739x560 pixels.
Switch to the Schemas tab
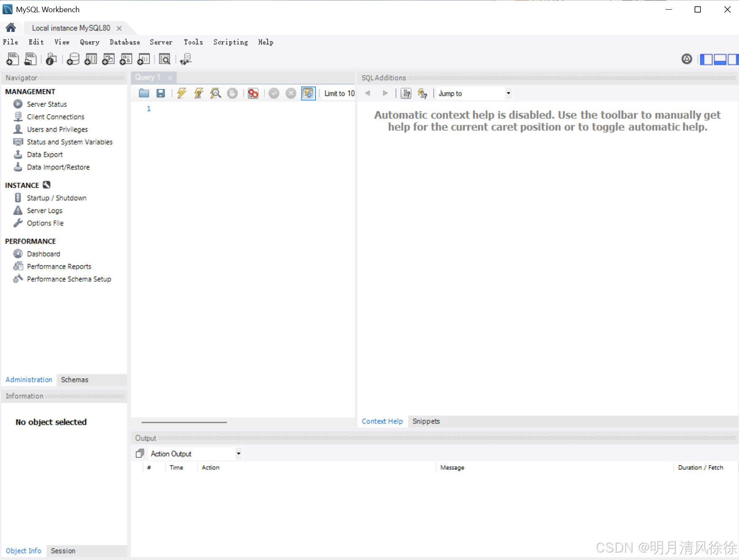pos(75,379)
